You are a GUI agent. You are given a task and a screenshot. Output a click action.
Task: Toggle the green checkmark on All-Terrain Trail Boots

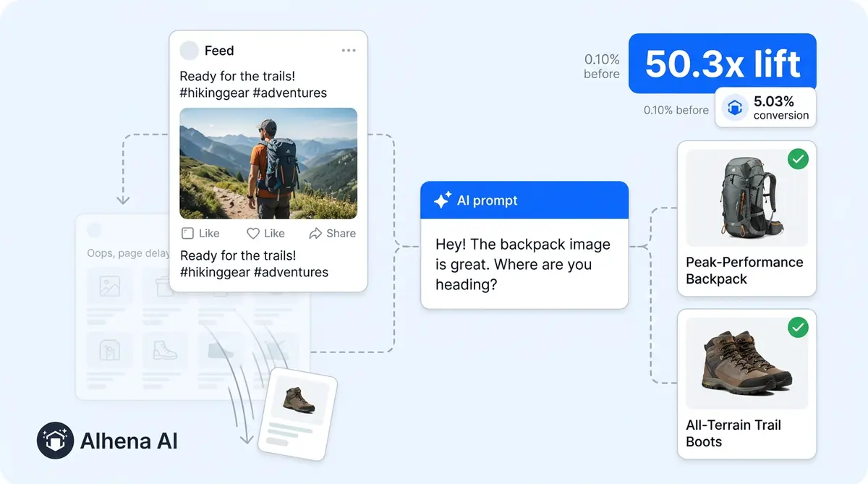pyautogui.click(x=798, y=327)
